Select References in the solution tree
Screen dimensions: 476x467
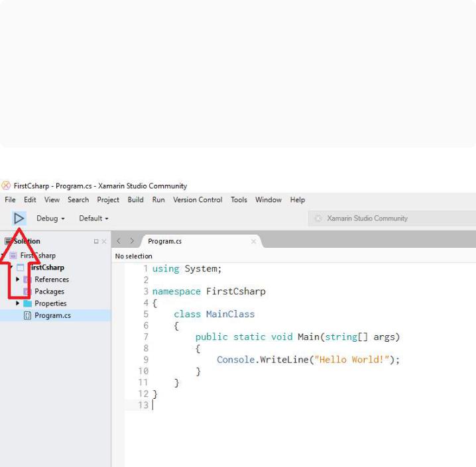tap(52, 280)
